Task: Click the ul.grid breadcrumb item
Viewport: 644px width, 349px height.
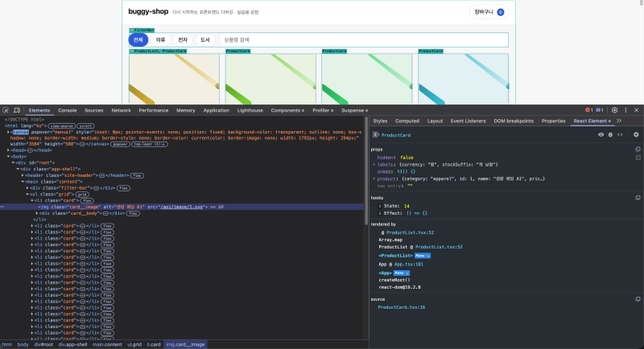Action: click(134, 344)
